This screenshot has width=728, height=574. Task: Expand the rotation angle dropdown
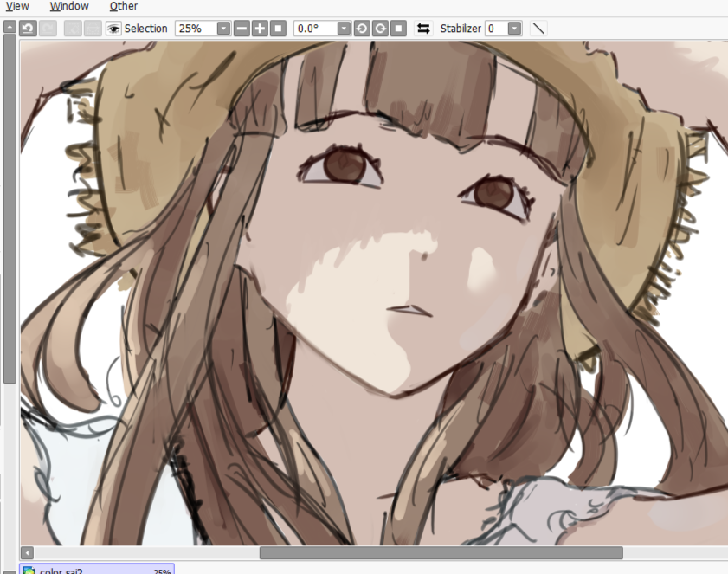[344, 29]
